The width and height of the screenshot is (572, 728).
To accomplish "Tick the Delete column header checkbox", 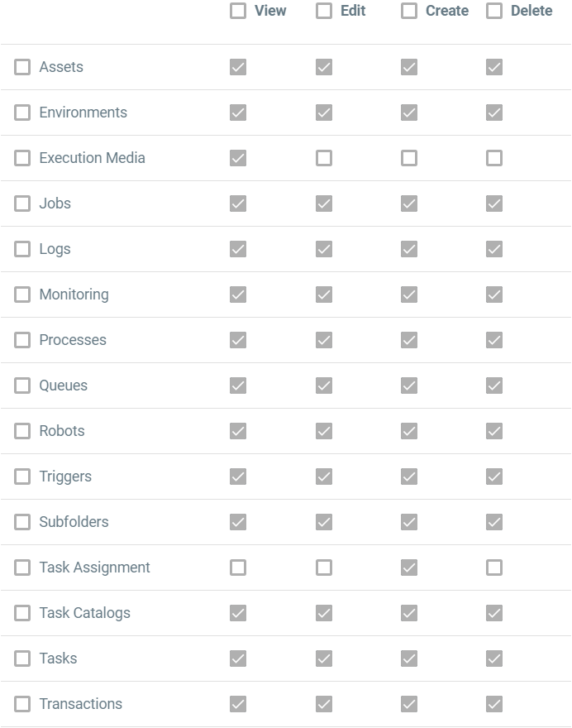I will 494,11.
